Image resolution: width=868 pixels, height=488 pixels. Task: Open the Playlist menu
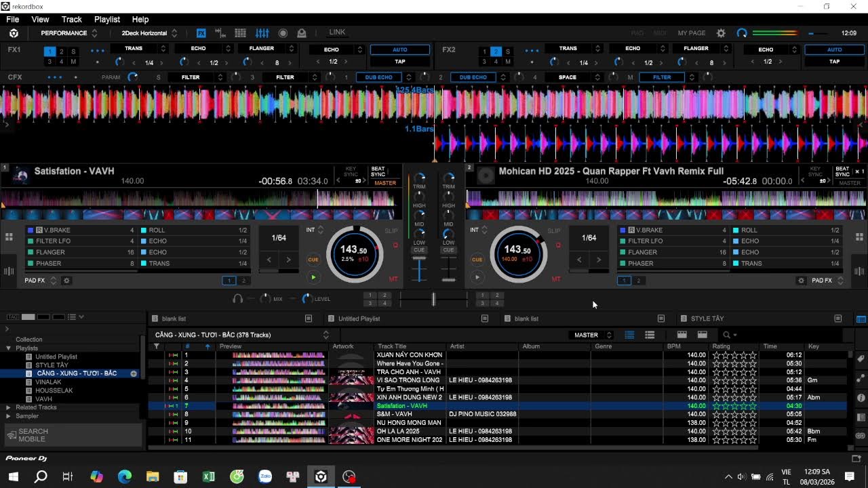coord(107,20)
